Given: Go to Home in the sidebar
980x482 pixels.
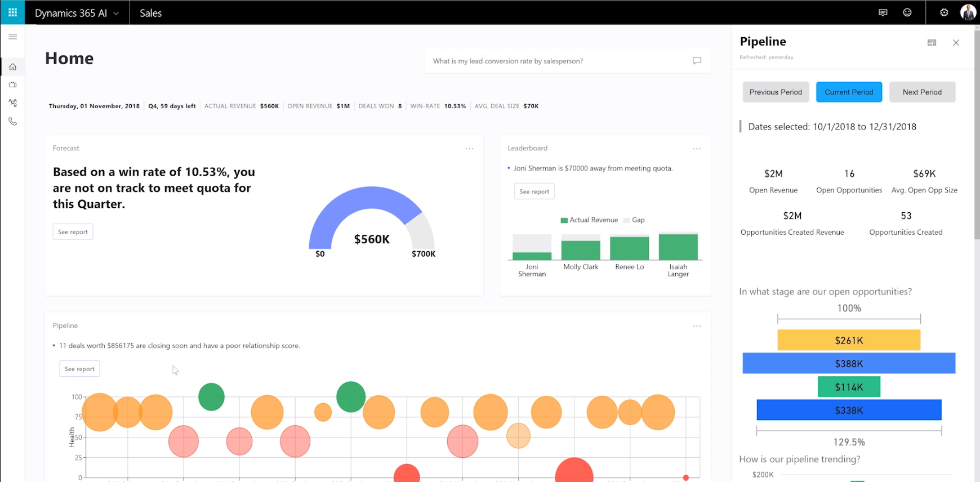Looking at the screenshot, I should (x=12, y=66).
